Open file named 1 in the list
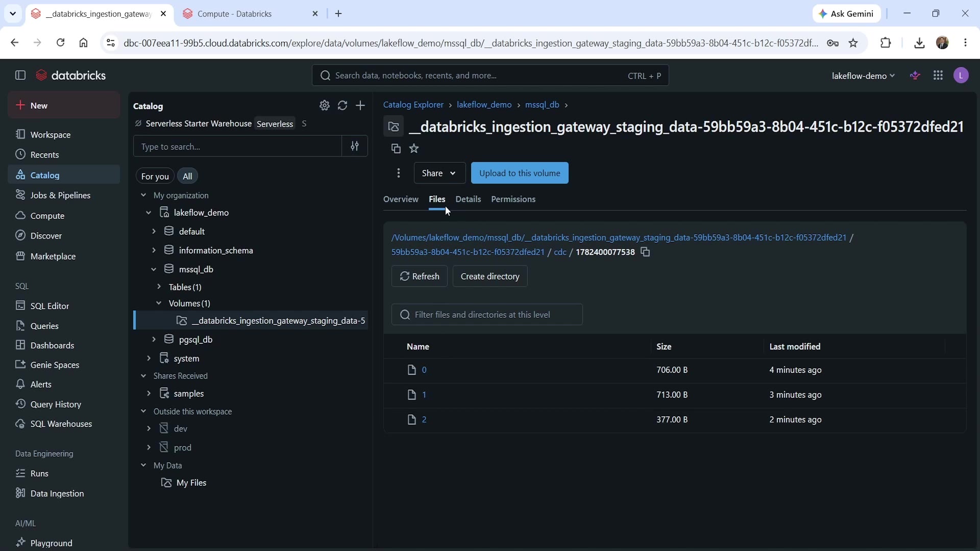This screenshot has width=980, height=551. [424, 395]
